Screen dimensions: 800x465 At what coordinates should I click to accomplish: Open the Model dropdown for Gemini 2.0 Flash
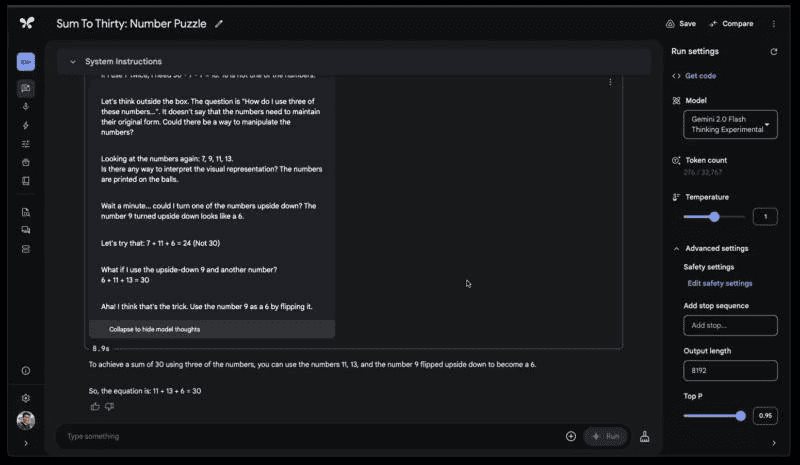[729, 125]
